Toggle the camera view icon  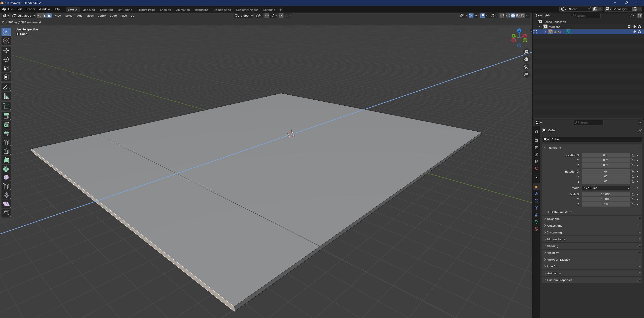point(526,67)
